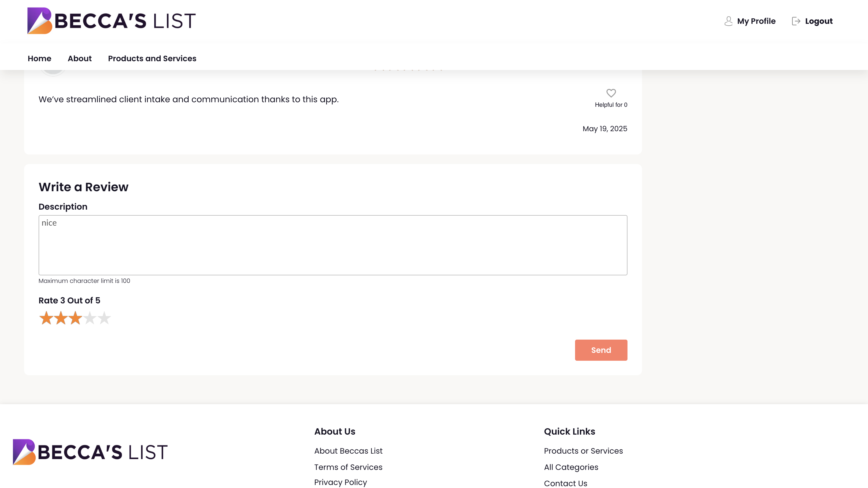
Task: Open Contact Us quick link
Action: 565,483
